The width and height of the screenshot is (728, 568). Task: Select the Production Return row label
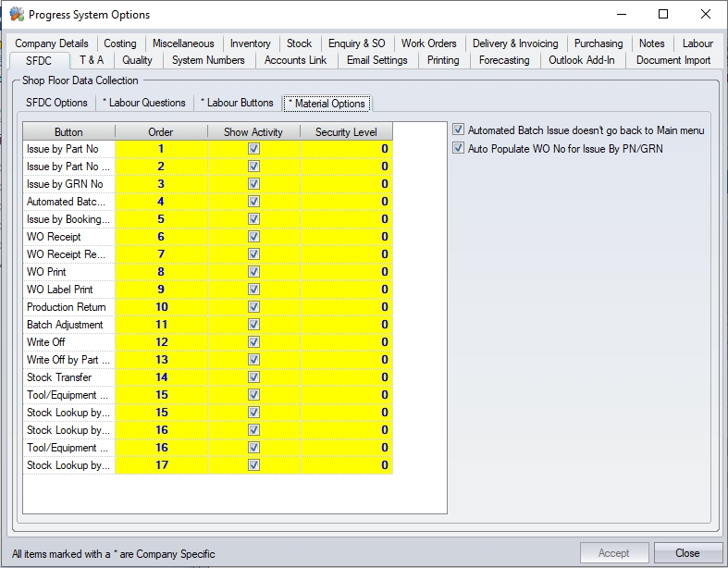[x=68, y=307]
